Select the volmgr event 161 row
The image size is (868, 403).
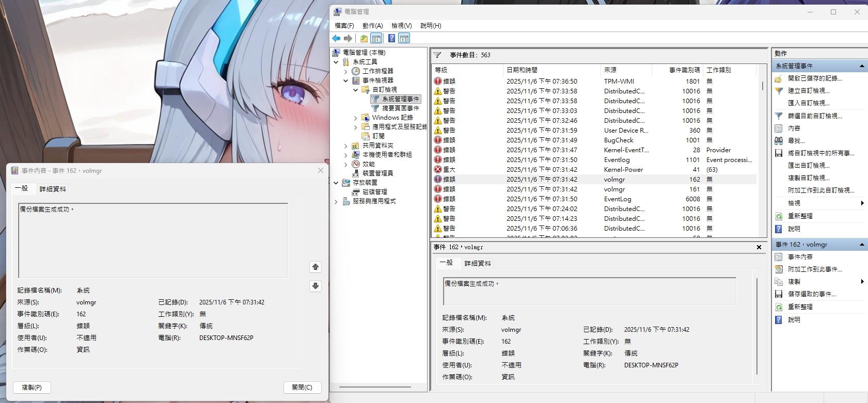tap(594, 189)
